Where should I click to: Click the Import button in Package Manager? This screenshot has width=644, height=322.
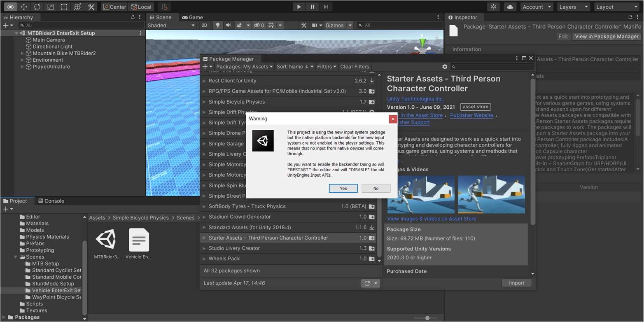516,283
